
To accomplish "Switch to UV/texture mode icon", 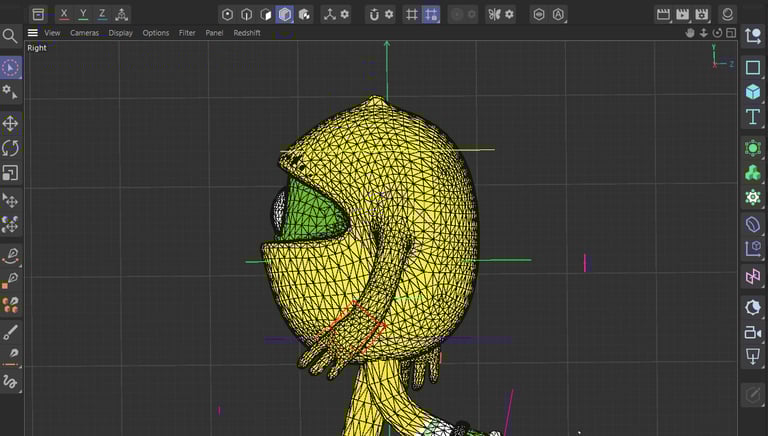I will (x=304, y=14).
